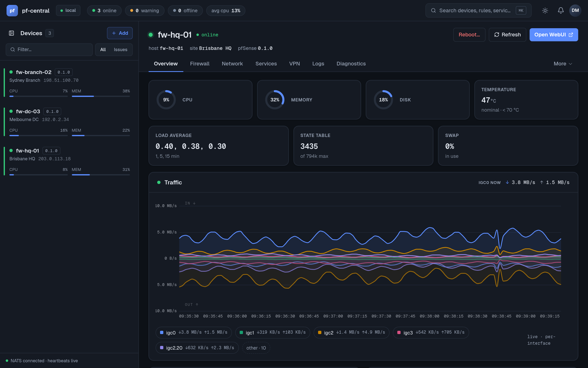
Task: Click the Load Average card
Action: click(218, 146)
